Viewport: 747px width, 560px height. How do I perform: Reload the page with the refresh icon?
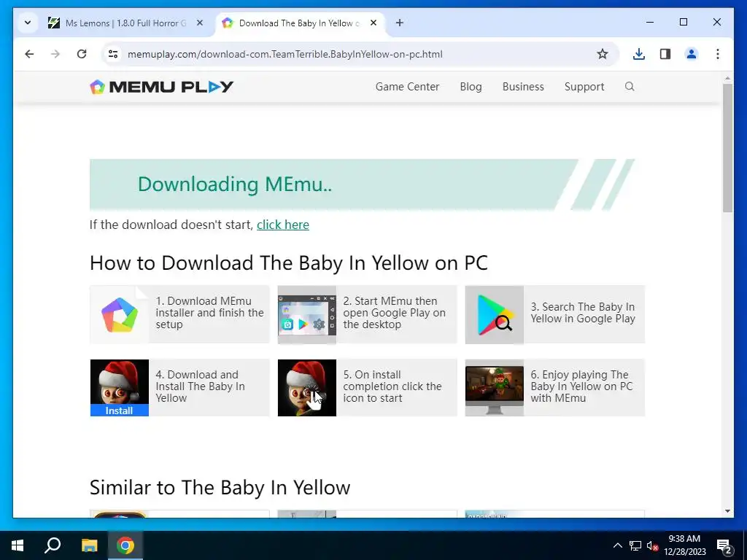(82, 54)
